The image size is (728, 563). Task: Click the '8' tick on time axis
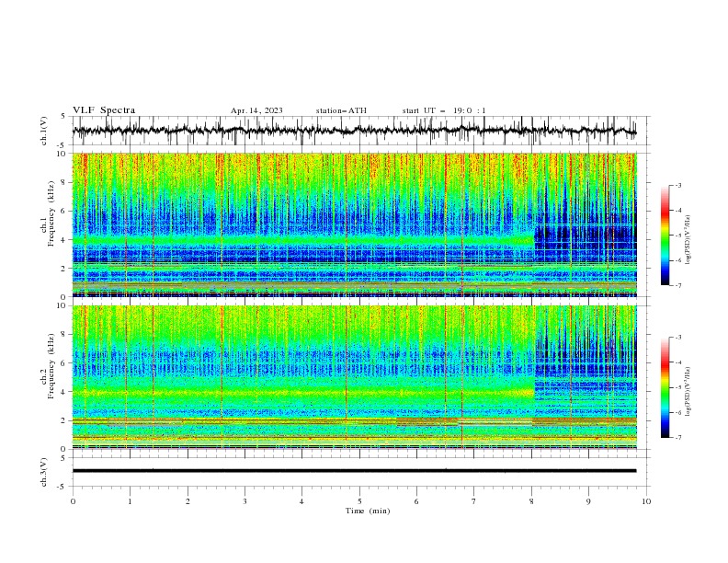[531, 501]
